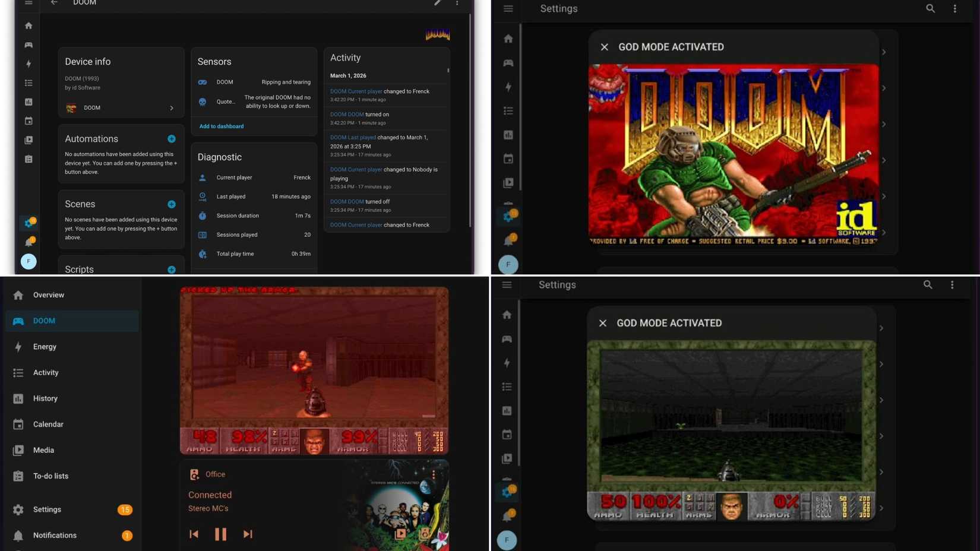The image size is (980, 551).
Task: Open settings gear in device page sidebar
Action: [x=28, y=223]
